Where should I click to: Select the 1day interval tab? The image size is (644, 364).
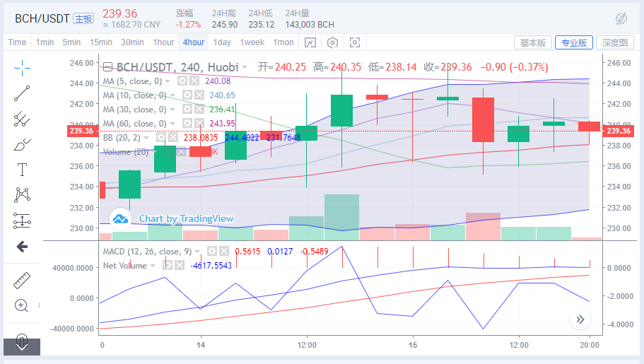[x=222, y=42]
